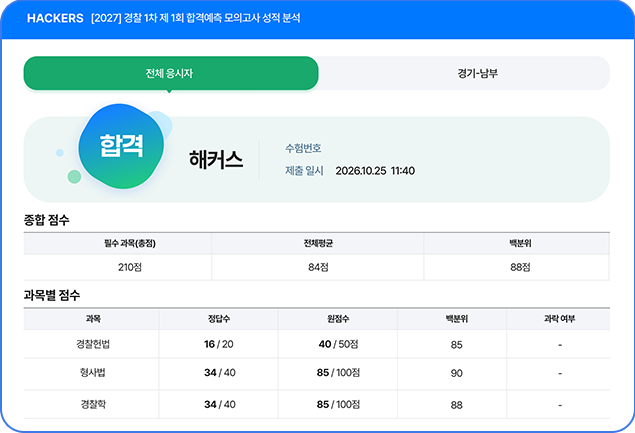Click the name 해커스
This screenshot has height=433, width=635.
coord(216,159)
